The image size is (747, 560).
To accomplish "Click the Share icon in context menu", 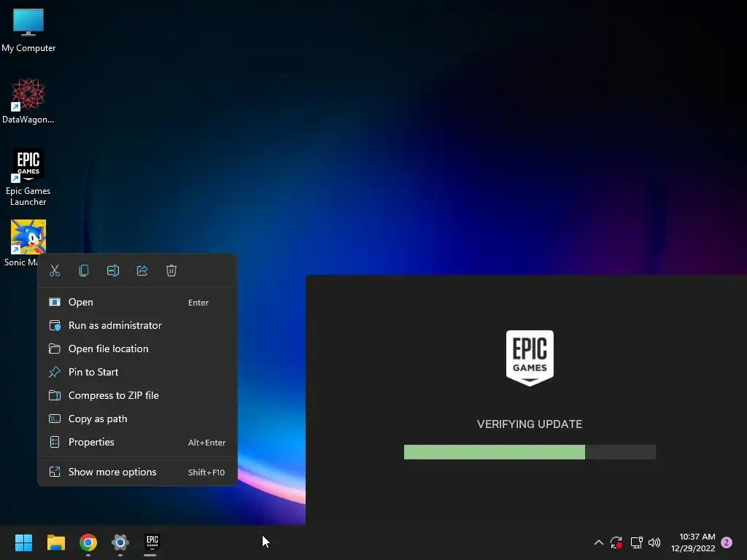I will (142, 271).
